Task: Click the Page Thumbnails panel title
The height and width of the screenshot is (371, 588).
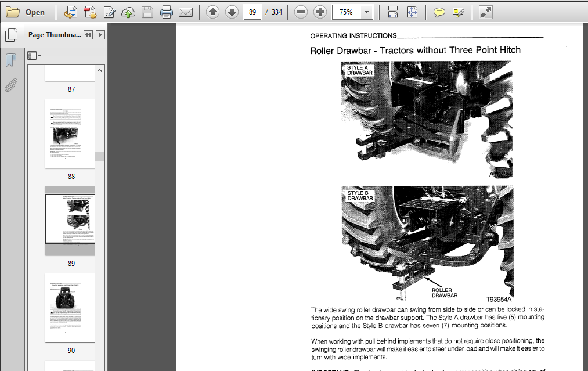Action: 55,34
